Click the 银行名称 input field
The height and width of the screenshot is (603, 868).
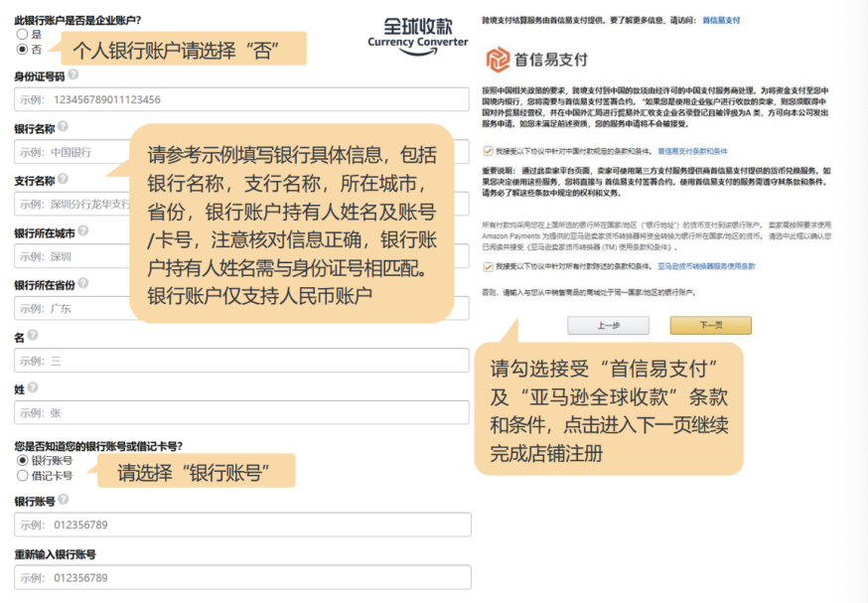(241, 152)
